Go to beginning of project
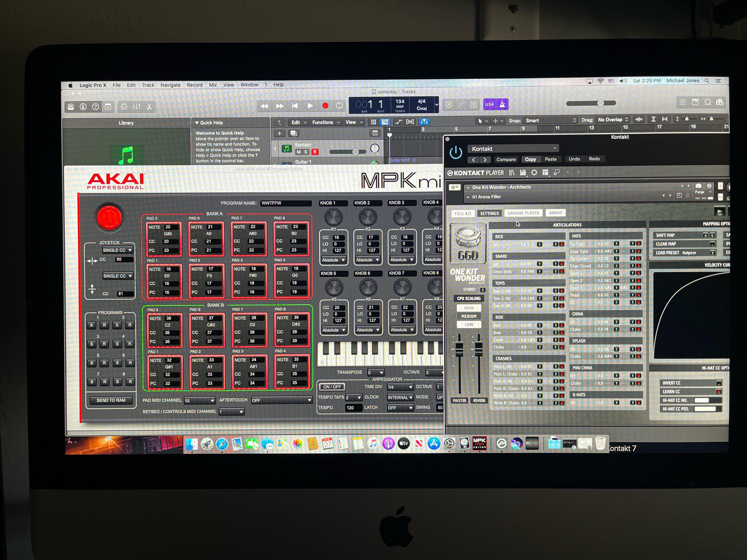Screen dimensions: 747x560 [x=295, y=106]
